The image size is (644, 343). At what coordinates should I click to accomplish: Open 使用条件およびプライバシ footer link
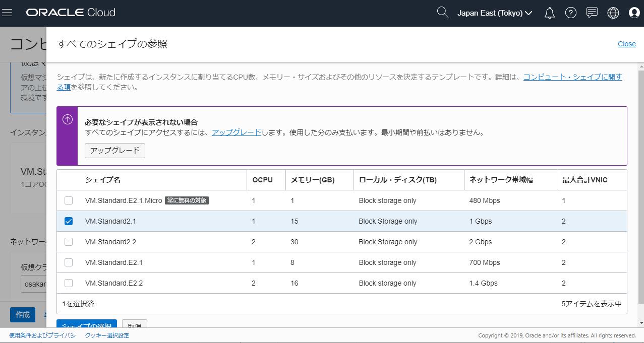[42, 335]
